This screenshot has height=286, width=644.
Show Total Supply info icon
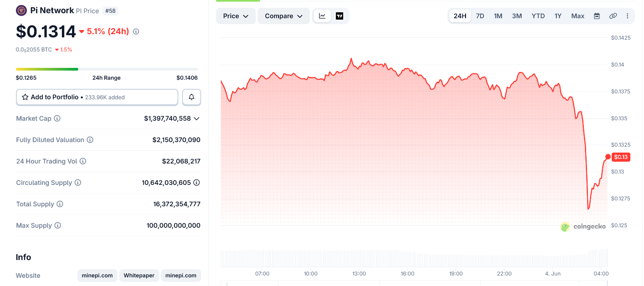point(60,204)
